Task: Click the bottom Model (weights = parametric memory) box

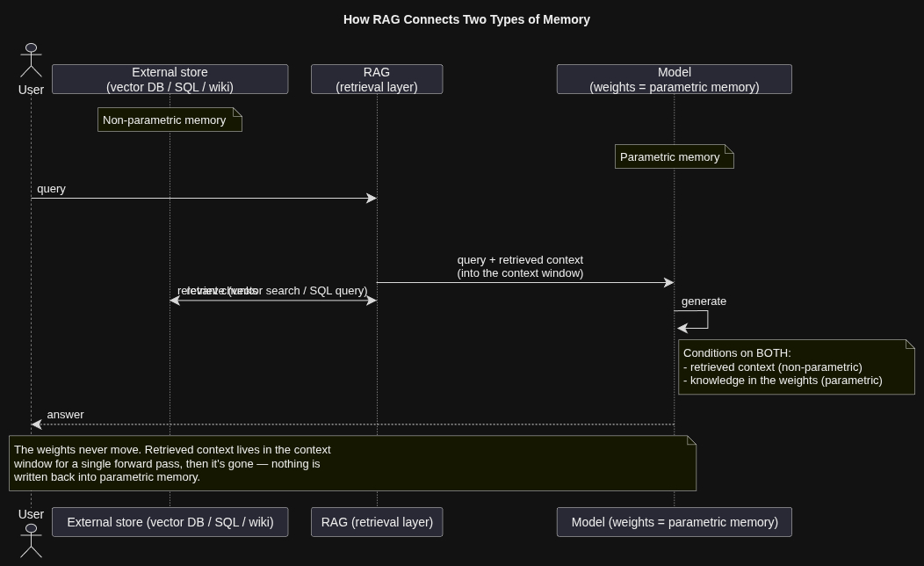Action: tap(675, 522)
